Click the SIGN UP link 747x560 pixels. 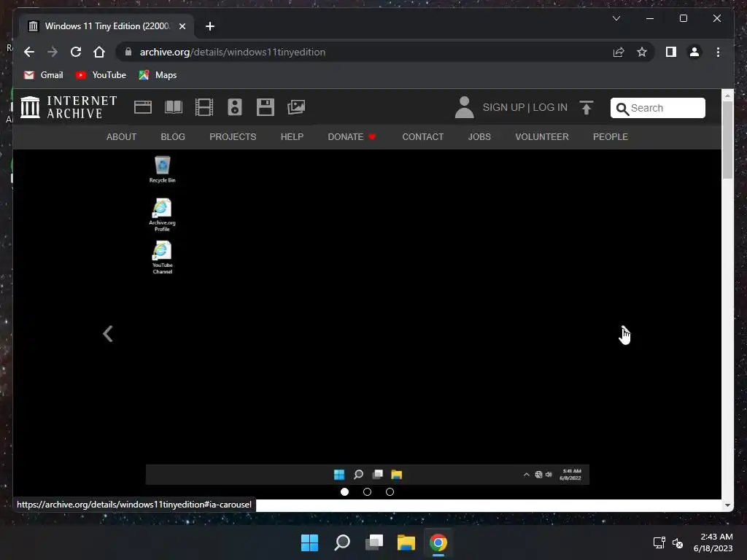[503, 108]
